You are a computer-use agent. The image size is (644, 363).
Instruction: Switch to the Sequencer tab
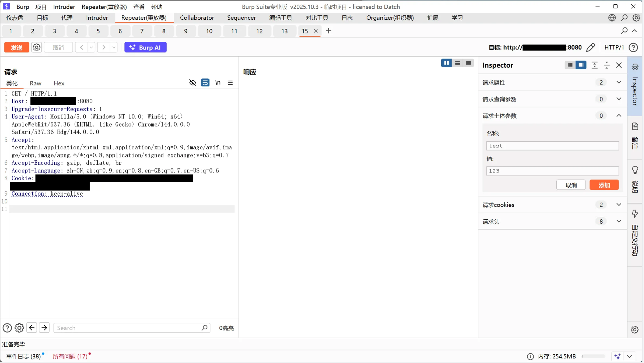(x=242, y=18)
